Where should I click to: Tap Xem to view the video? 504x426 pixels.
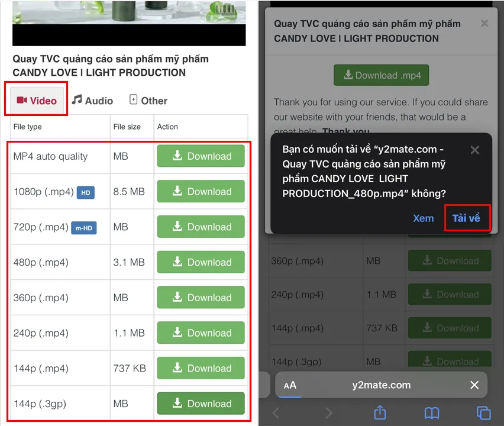424,218
